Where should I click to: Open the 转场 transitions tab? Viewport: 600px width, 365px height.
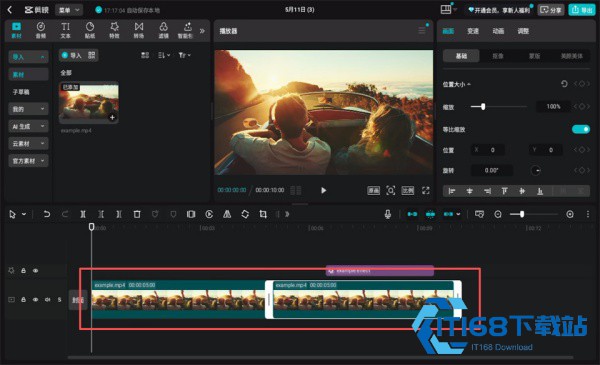click(139, 30)
